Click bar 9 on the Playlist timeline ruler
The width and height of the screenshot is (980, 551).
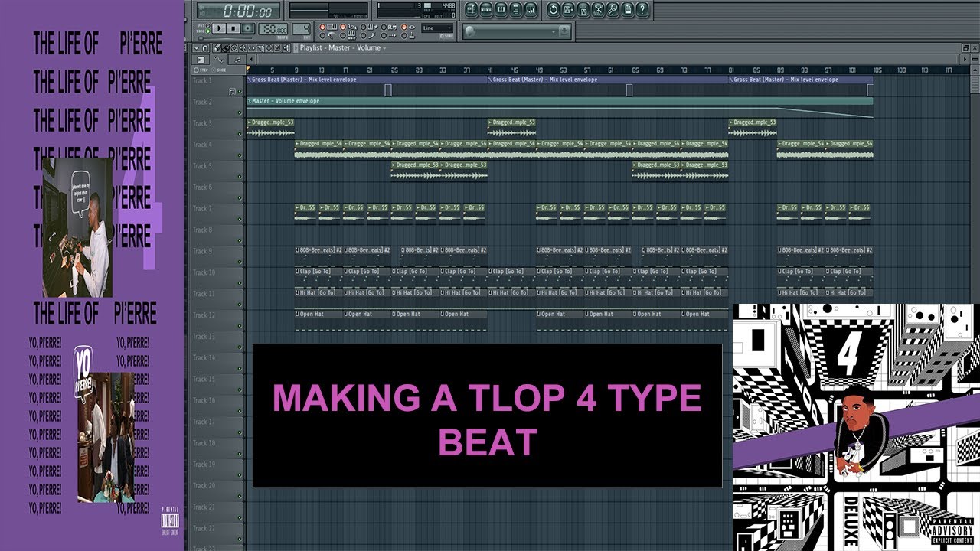[296, 70]
